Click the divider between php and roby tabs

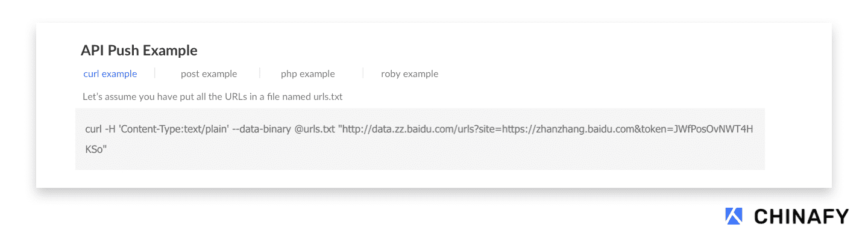coord(363,73)
